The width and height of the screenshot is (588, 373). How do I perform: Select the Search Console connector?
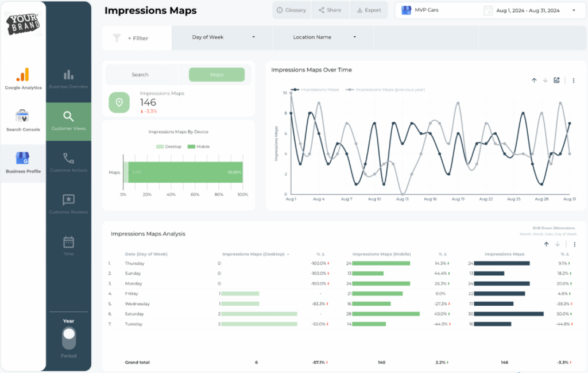(23, 117)
